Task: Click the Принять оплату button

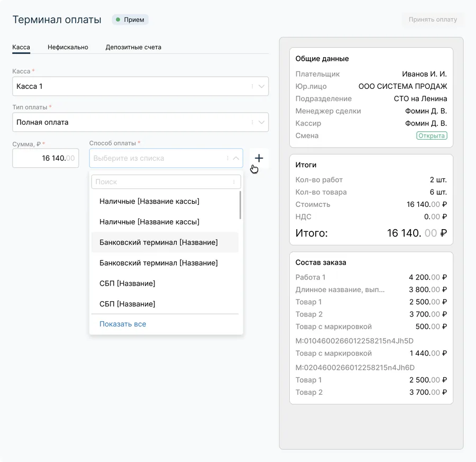Action: pyautogui.click(x=433, y=20)
